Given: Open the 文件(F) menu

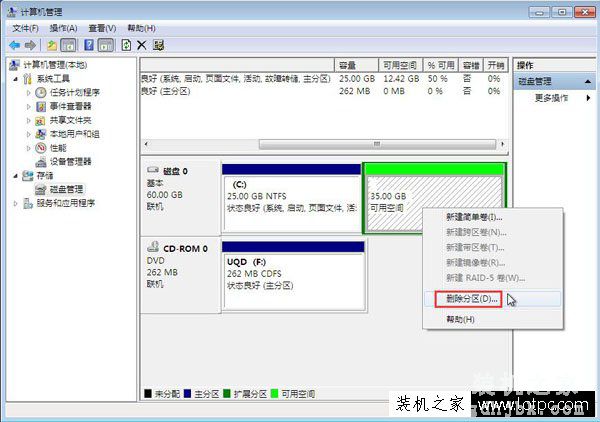Looking at the screenshot, I should (25, 28).
